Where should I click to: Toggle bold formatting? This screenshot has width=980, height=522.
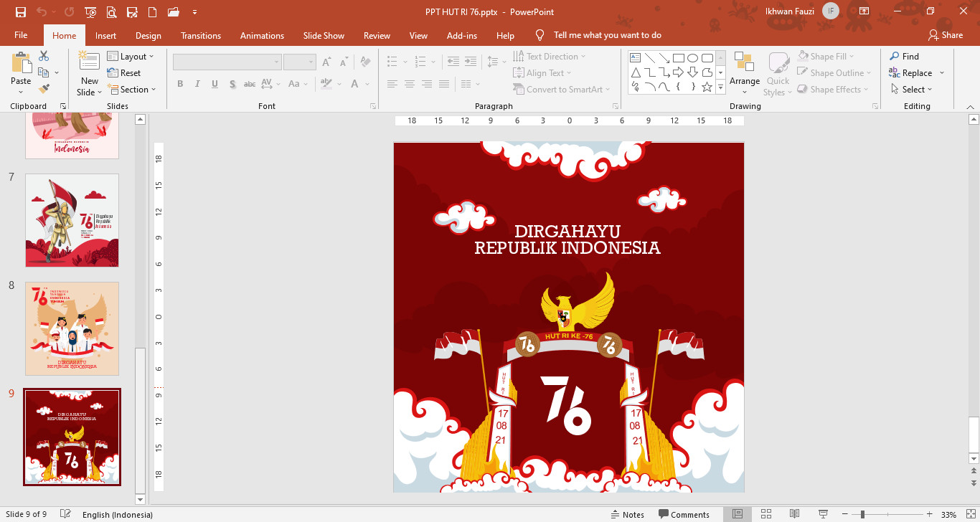point(180,84)
